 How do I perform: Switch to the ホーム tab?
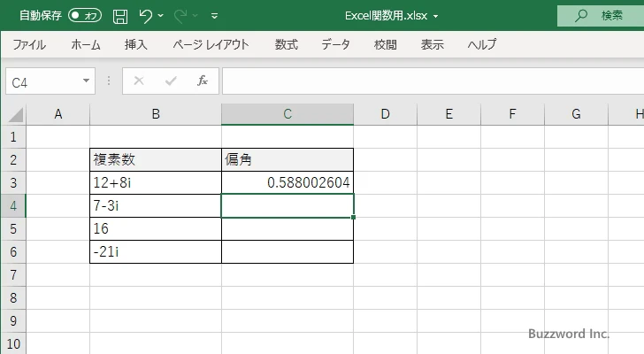86,44
